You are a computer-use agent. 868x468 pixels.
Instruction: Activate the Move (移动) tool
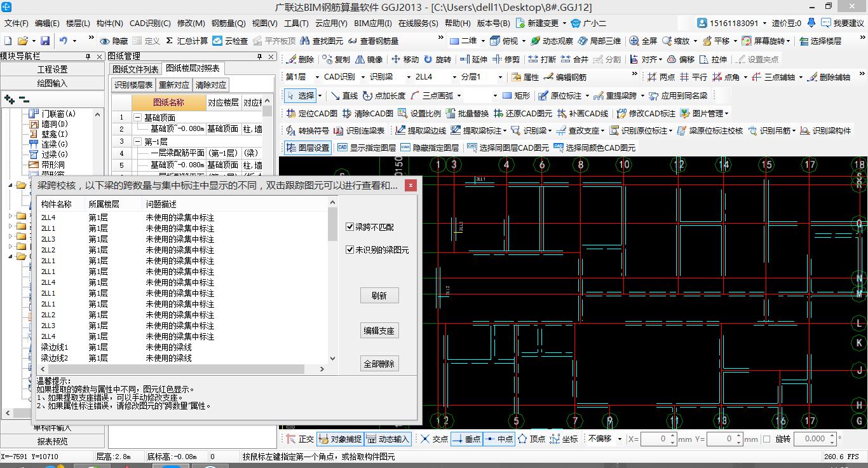[405, 59]
